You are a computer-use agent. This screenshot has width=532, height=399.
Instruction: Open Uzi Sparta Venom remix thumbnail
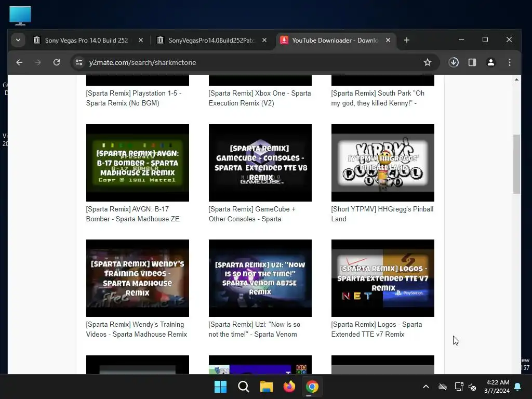(x=260, y=278)
